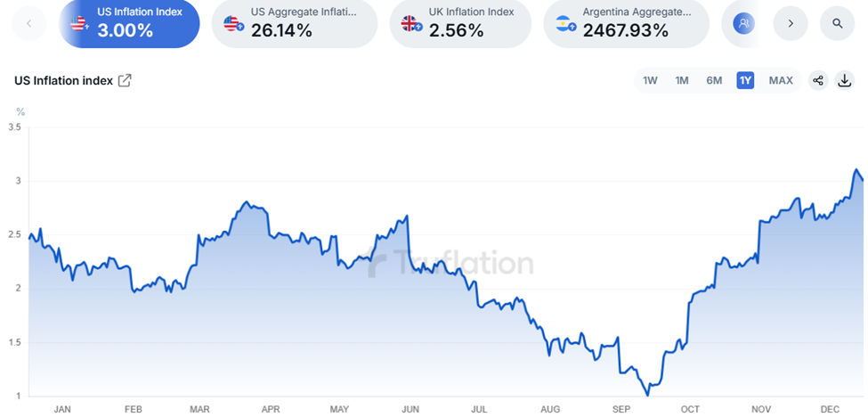The height and width of the screenshot is (417, 868).
Task: Select the US Inflation Index tab
Action: point(130,23)
